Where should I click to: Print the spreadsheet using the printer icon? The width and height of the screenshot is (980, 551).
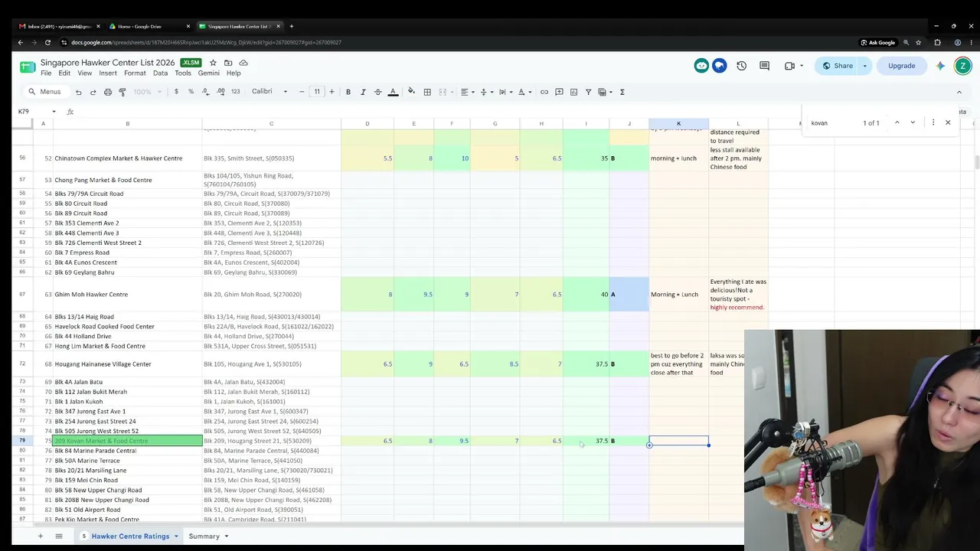tap(108, 92)
